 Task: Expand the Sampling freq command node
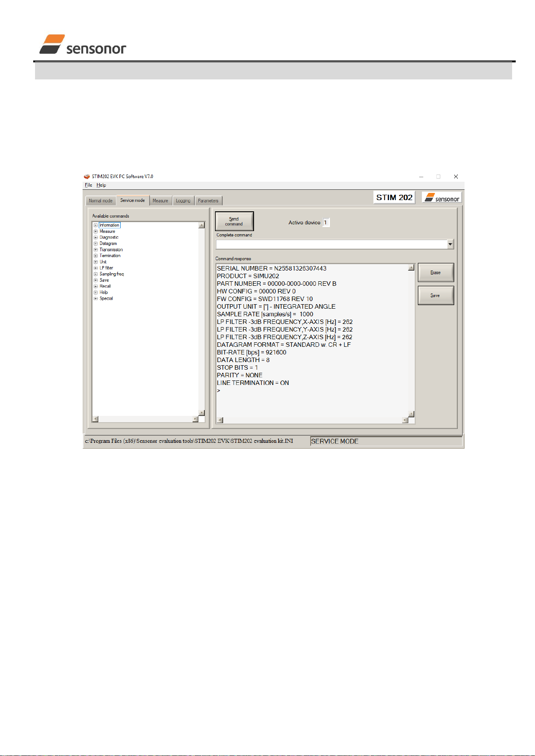tap(96, 274)
